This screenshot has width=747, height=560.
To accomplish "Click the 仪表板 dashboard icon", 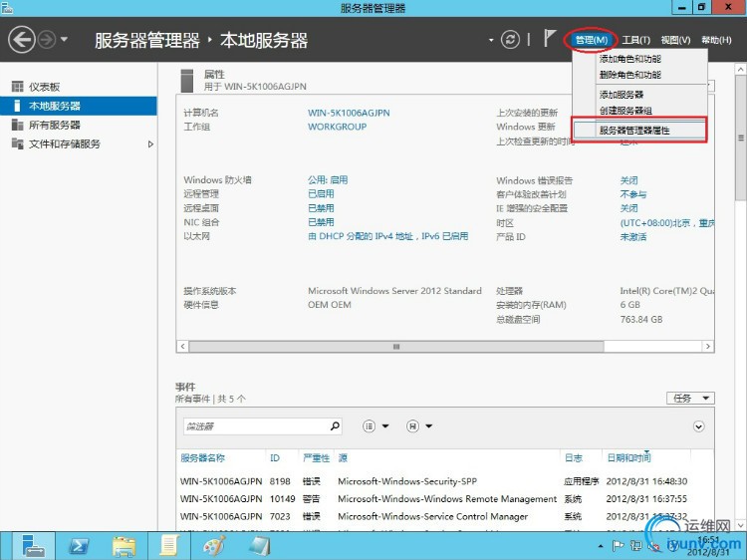I will tap(17, 87).
